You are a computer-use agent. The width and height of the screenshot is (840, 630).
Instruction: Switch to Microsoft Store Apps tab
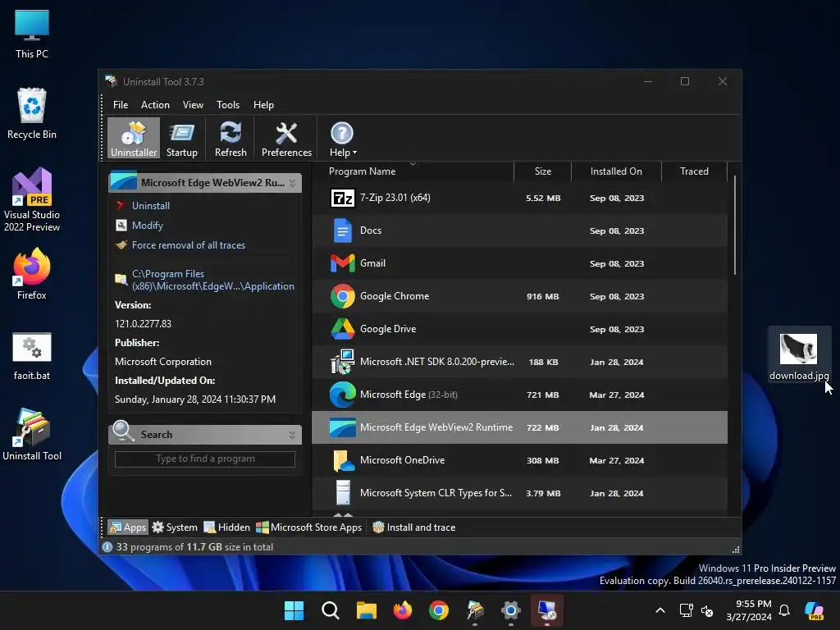pos(309,527)
